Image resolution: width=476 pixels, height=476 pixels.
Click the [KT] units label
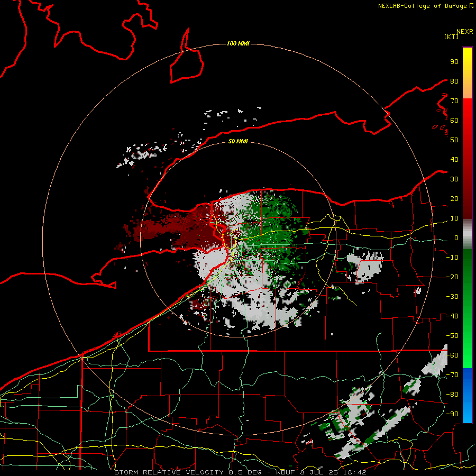point(451,36)
